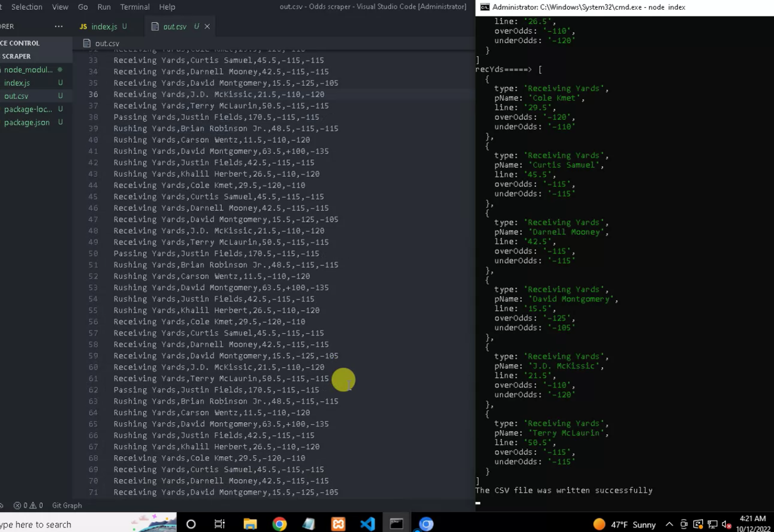Viewport: 774px width, 532px height.
Task: Click line 51 Rushing Yards Brian Robinson Jr.
Action: click(x=226, y=265)
